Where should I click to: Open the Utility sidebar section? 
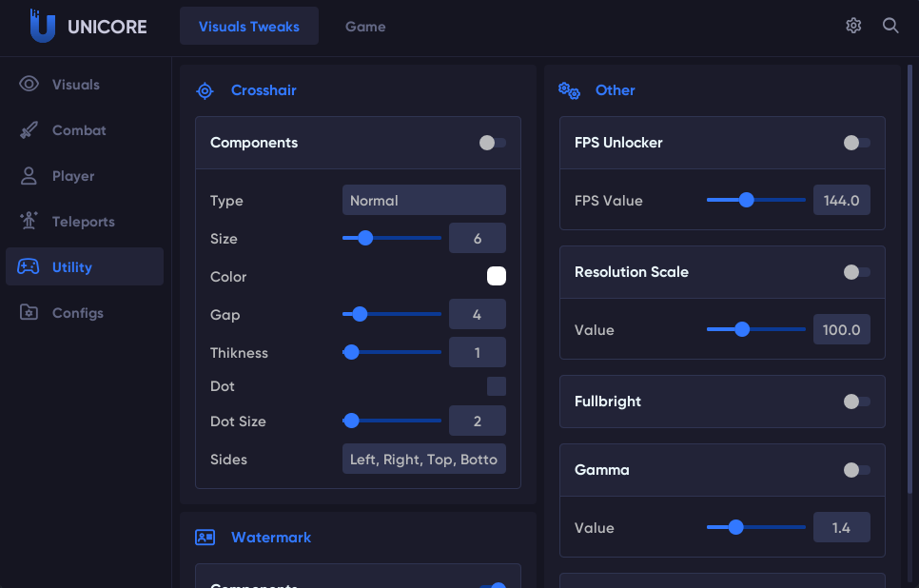point(85,267)
